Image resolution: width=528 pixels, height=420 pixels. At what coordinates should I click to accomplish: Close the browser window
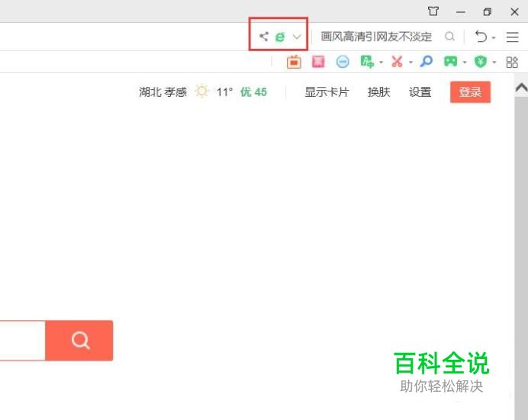tap(514, 11)
